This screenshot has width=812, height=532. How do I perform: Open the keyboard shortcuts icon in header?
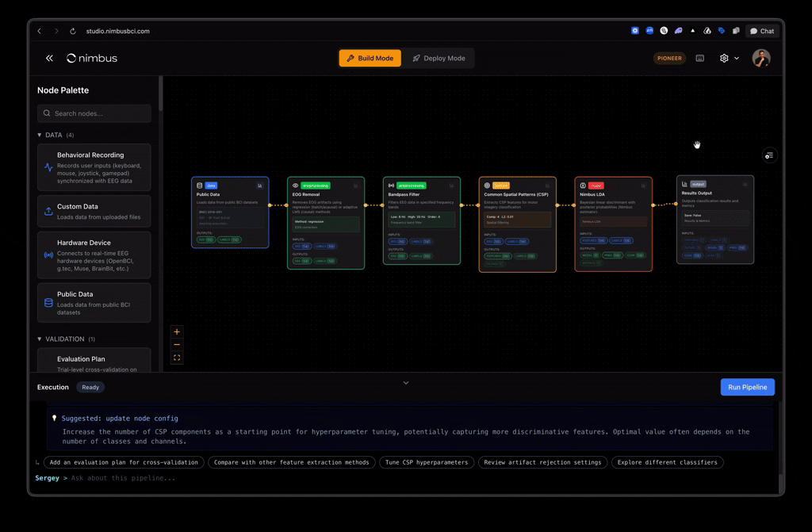point(699,59)
